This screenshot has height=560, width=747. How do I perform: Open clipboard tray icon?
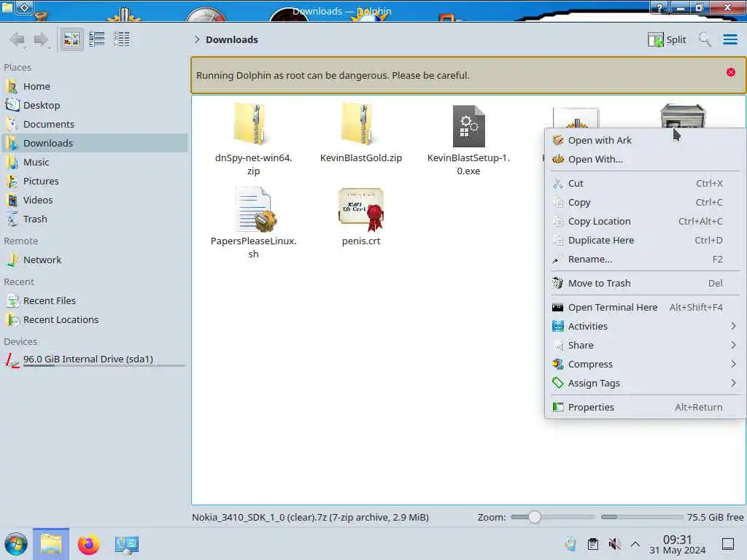592,544
